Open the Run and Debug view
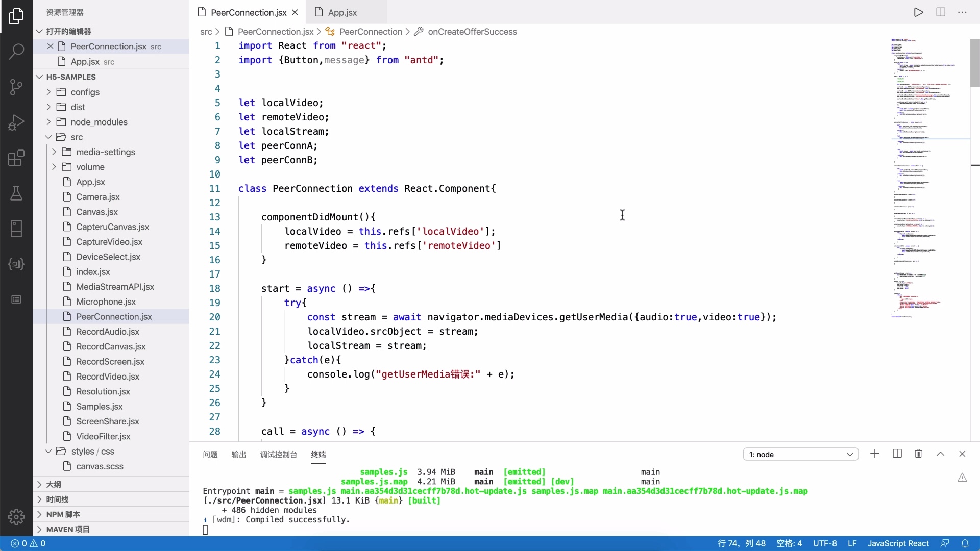Screen dimensions: 980x551 pos(16,122)
